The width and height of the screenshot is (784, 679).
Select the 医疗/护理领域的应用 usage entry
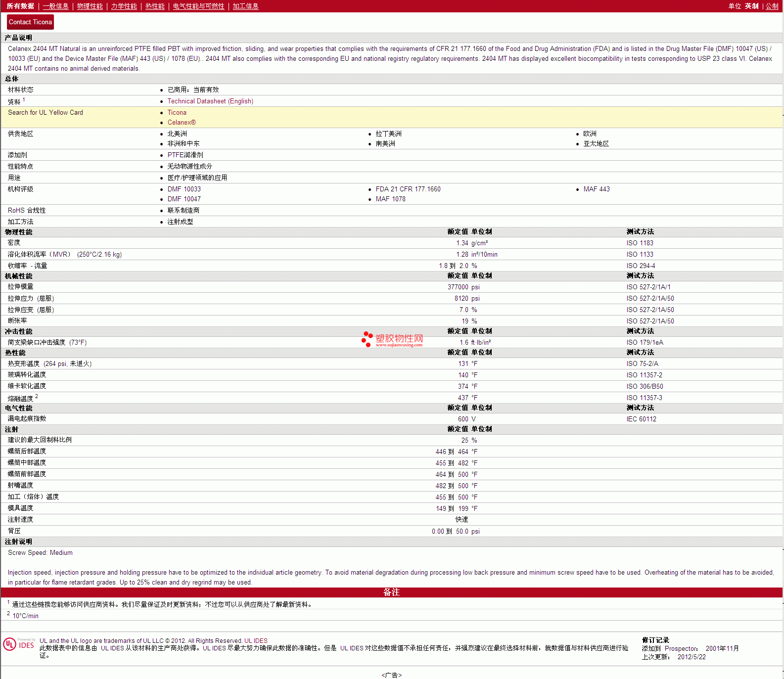click(x=197, y=178)
